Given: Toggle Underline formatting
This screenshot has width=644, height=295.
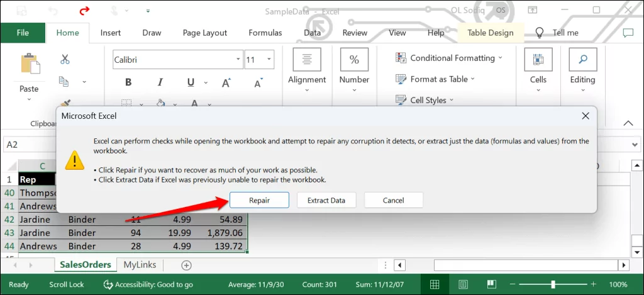Looking at the screenshot, I should (191, 82).
